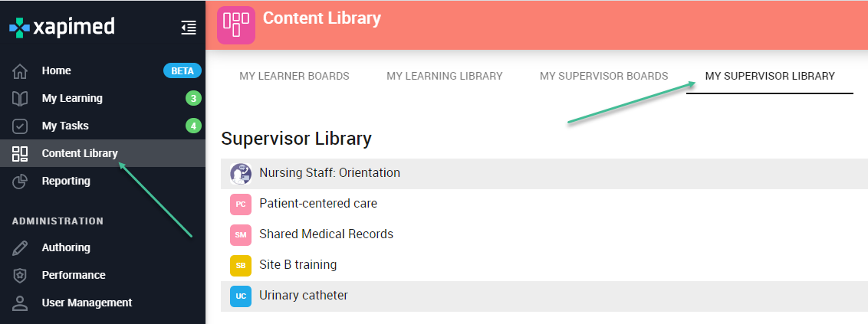Open Nursing Staff: Orientation item

[544, 174]
